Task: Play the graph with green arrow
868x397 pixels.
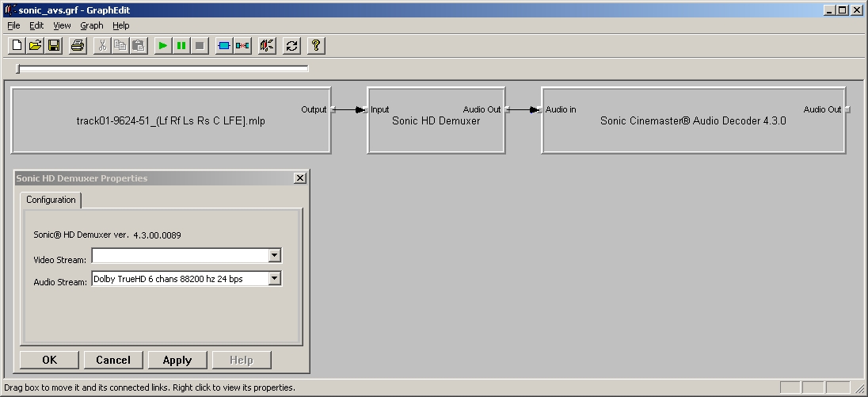Action: click(x=163, y=45)
